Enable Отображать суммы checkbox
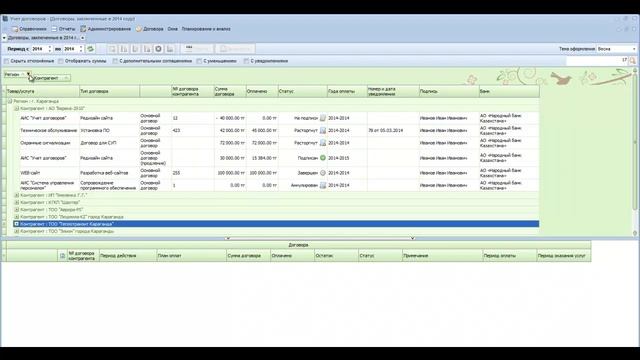Screen dimensions: 640x360 point(61,61)
